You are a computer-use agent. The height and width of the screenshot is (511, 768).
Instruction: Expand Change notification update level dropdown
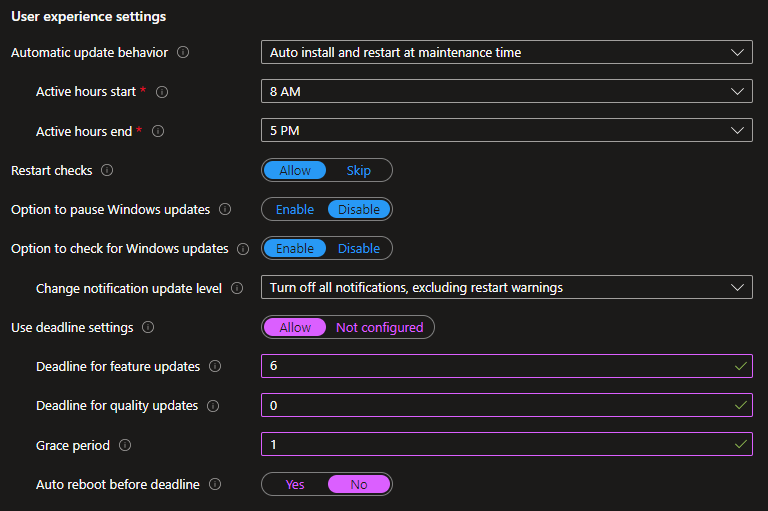[x=506, y=288]
